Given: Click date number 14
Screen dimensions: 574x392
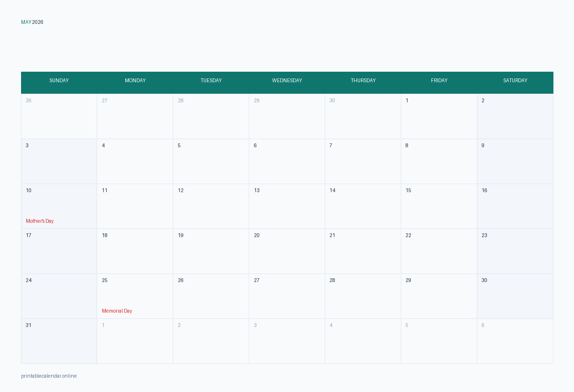Looking at the screenshot, I should [x=332, y=191].
